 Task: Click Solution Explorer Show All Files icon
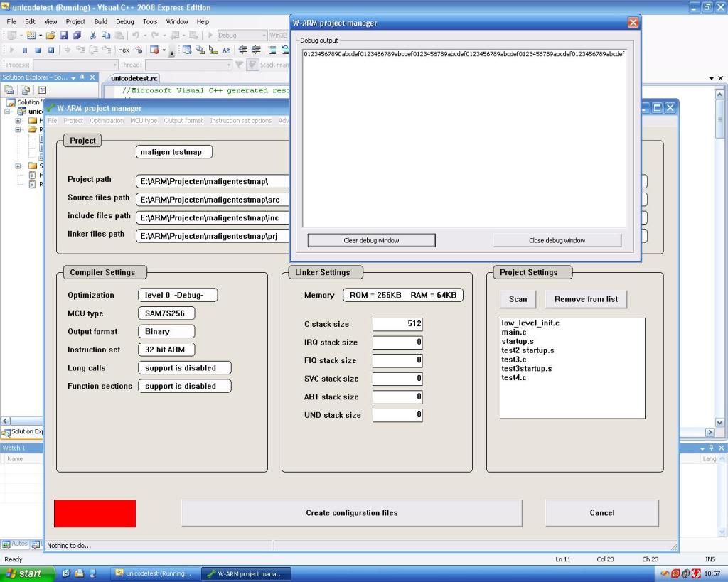(26, 90)
